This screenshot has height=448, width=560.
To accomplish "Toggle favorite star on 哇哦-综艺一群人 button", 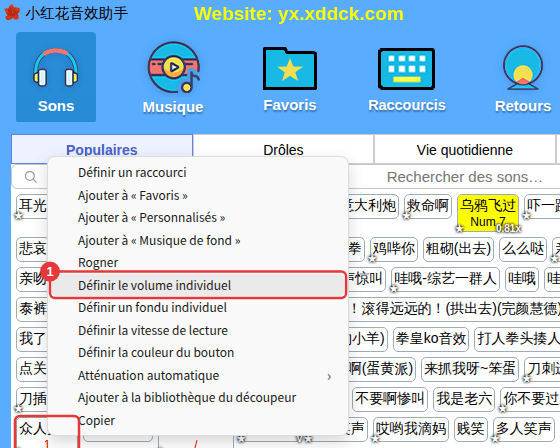I will pyautogui.click(x=394, y=289).
